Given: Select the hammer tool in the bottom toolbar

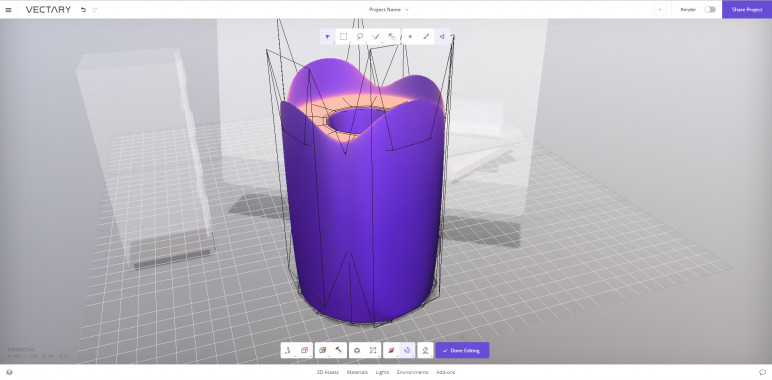Looking at the screenshot, I should pyautogui.click(x=339, y=350).
